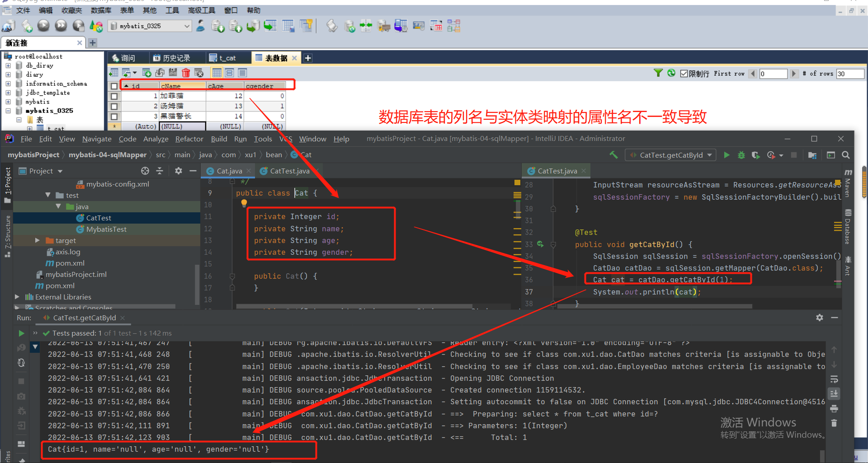Switch to the Cat.java editor tab
Viewport: 868px width, 463px height.
click(x=229, y=171)
